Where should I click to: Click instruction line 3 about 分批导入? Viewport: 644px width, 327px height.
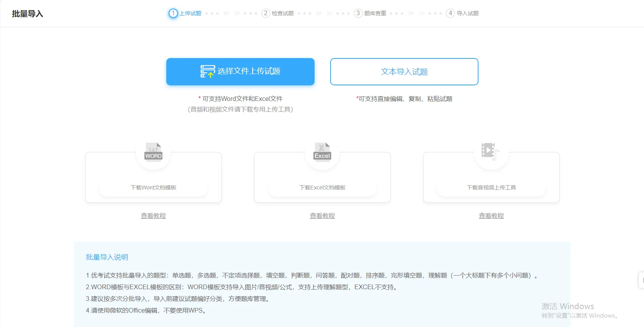178,299
